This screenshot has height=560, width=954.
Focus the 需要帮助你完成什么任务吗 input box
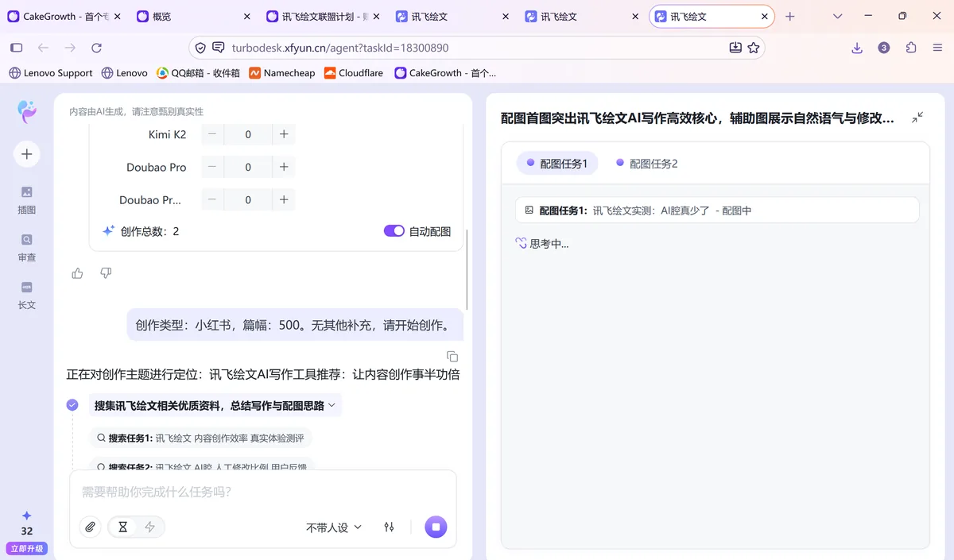pos(262,492)
